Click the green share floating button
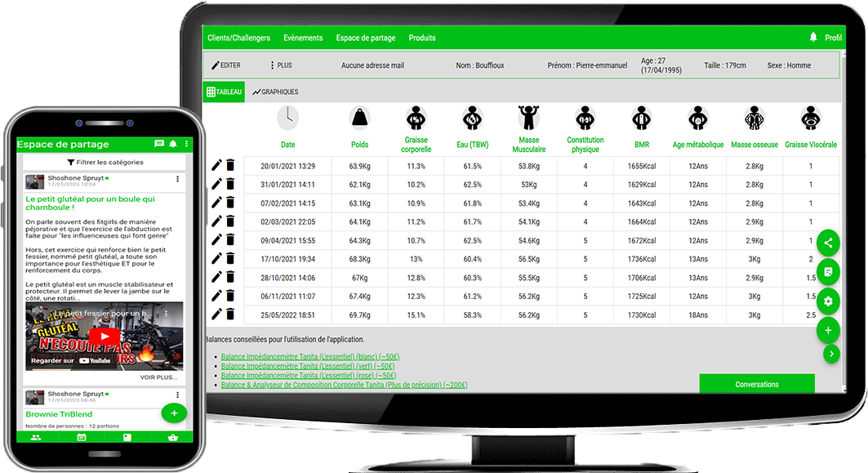Screen dimensions: 868x473 coord(828,243)
